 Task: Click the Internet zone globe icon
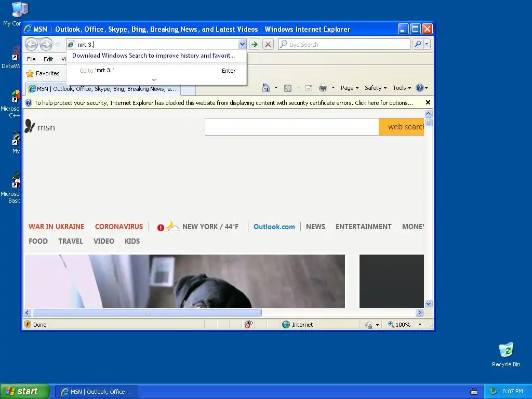point(286,325)
